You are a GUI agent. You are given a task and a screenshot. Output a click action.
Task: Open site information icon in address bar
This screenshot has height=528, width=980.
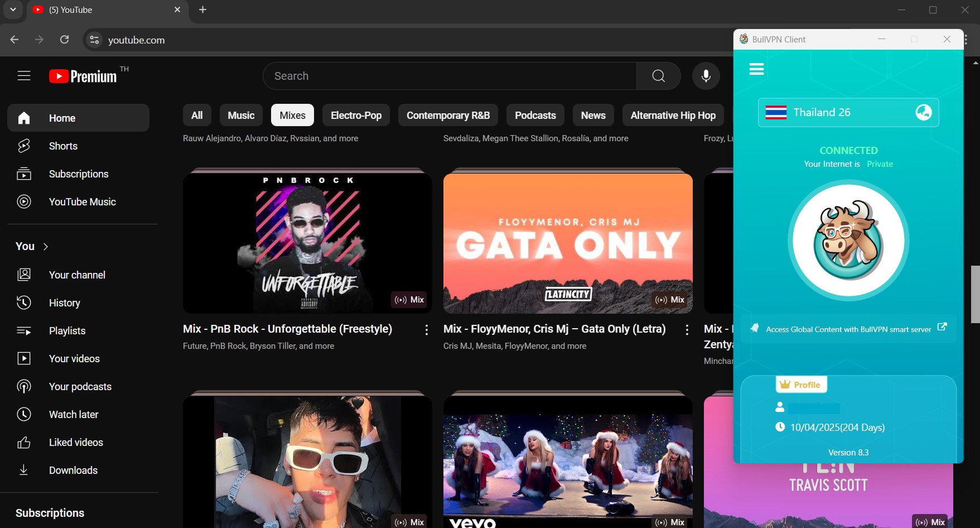tap(94, 40)
